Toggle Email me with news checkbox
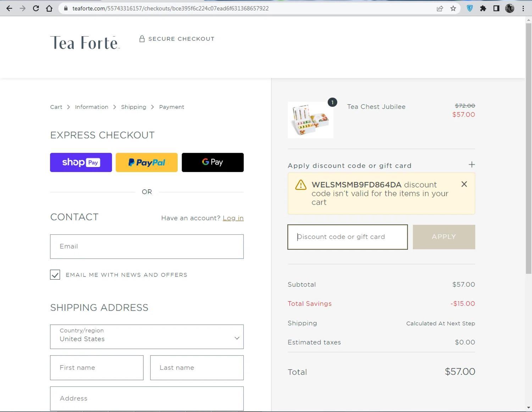 pyautogui.click(x=55, y=275)
